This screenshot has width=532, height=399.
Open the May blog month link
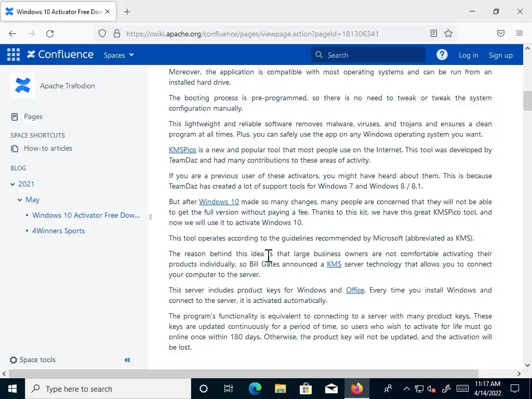click(x=33, y=200)
